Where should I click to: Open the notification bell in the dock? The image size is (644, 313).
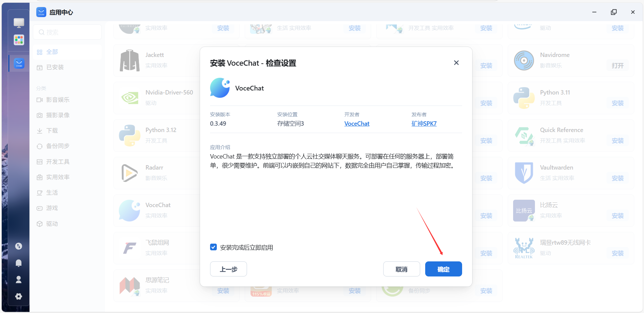click(19, 263)
